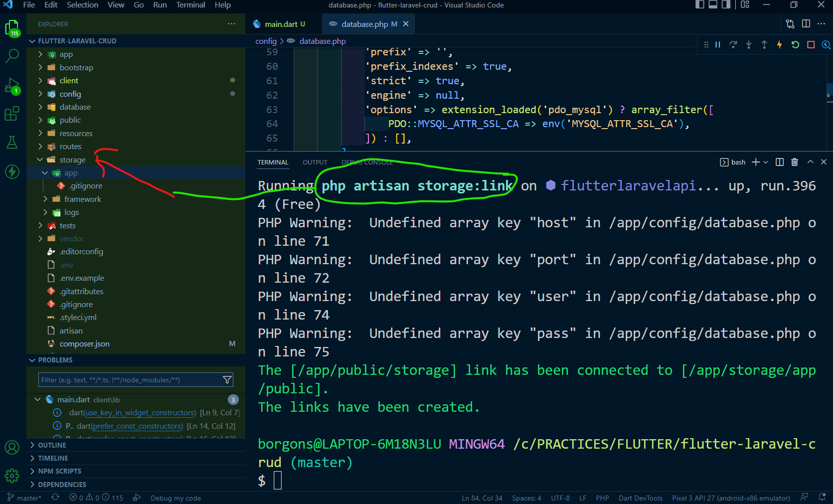Viewport: 833px width, 504px height.
Task: Kill the bash terminal with trash icon
Action: [795, 162]
